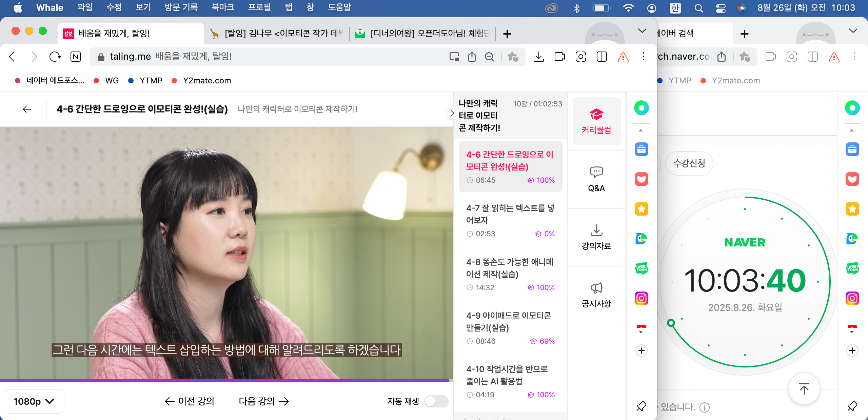
Task: Click the screen capture icon in toolbar
Action: point(580,57)
